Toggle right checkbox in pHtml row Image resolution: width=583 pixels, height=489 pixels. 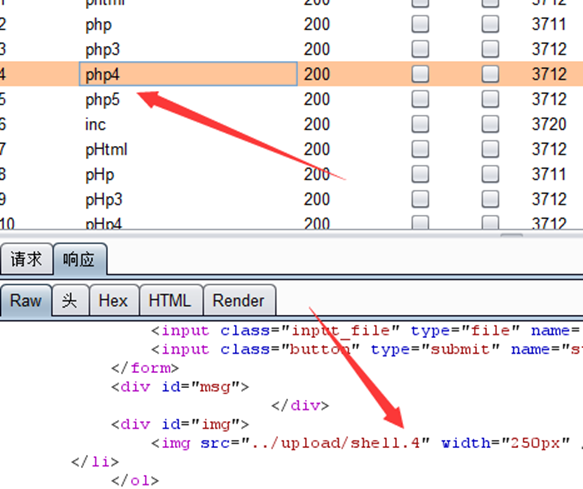pos(490,149)
